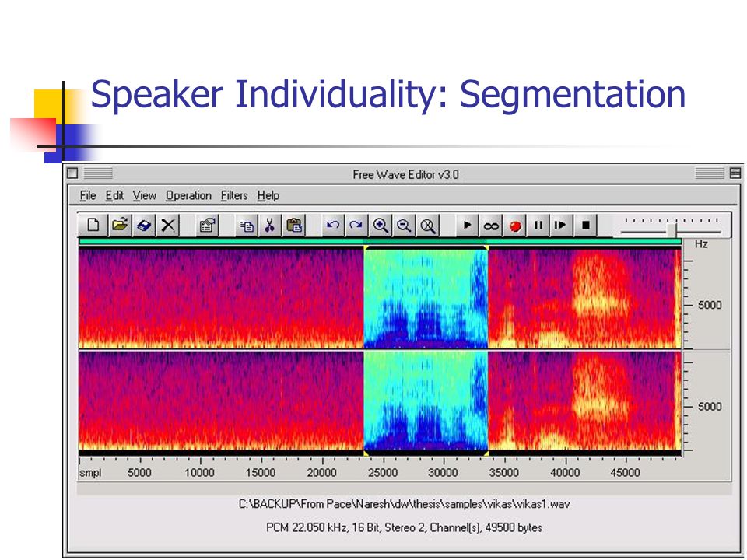The width and height of the screenshot is (747, 560).
Task: Paste audio using the clipboard icon
Action: [x=294, y=225]
